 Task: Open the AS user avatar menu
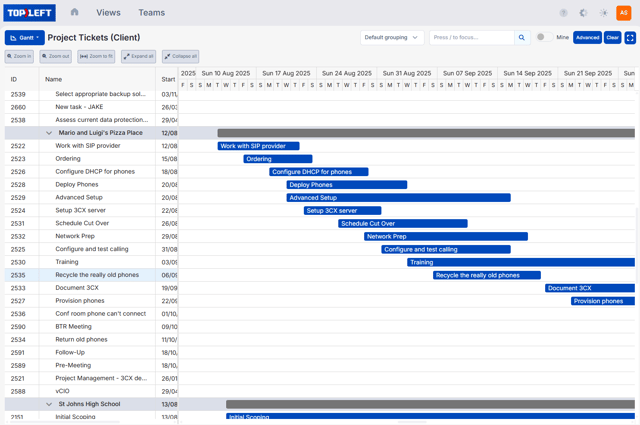pos(623,13)
